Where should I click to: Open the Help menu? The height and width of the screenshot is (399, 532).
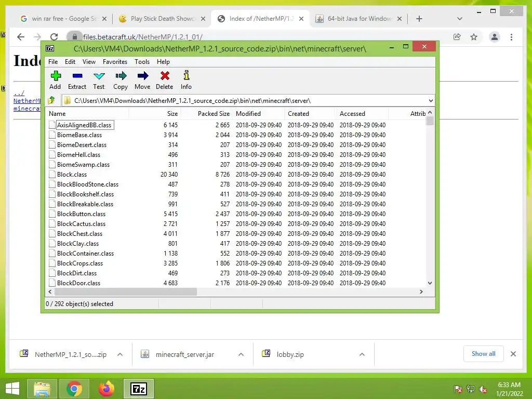coord(163,62)
